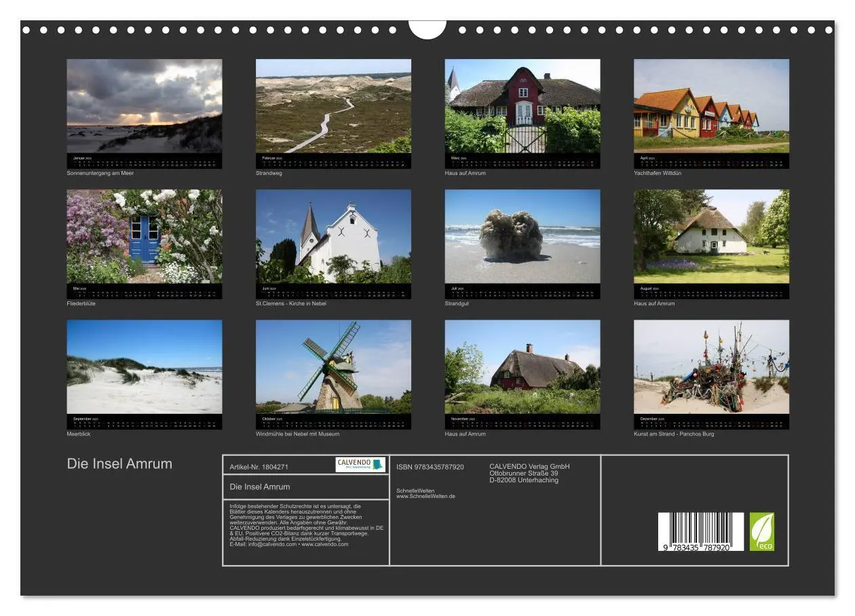Click the CALVENDO logo
855x616 pixels.
tap(360, 465)
